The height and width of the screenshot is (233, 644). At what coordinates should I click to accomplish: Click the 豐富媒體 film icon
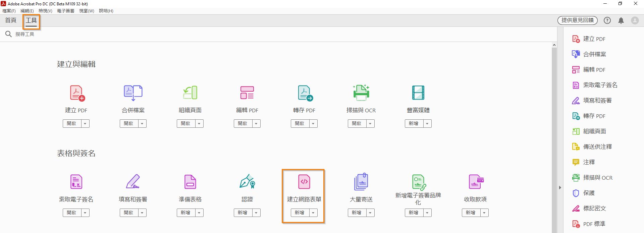(418, 93)
